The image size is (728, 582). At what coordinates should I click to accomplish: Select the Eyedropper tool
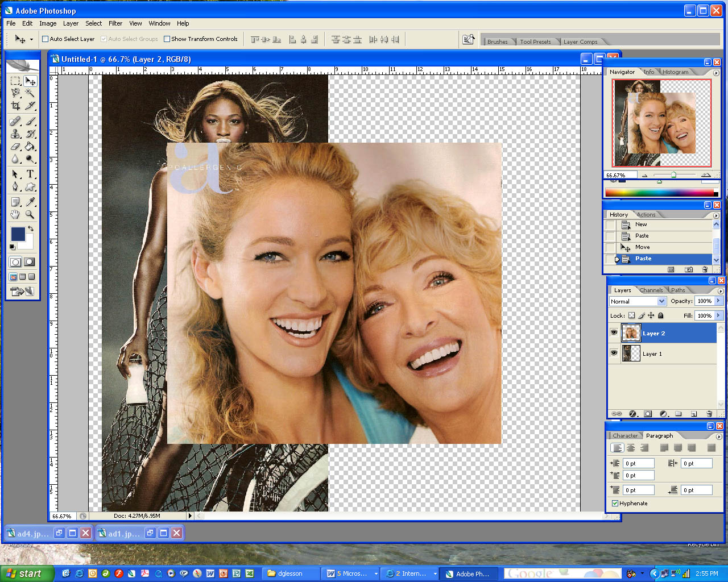pyautogui.click(x=30, y=202)
